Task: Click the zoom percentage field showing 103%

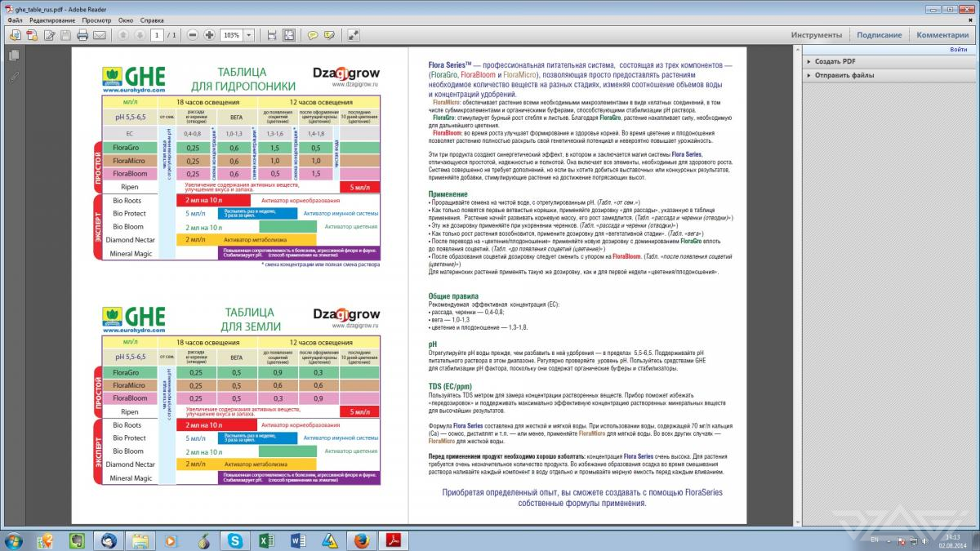Action: (231, 35)
